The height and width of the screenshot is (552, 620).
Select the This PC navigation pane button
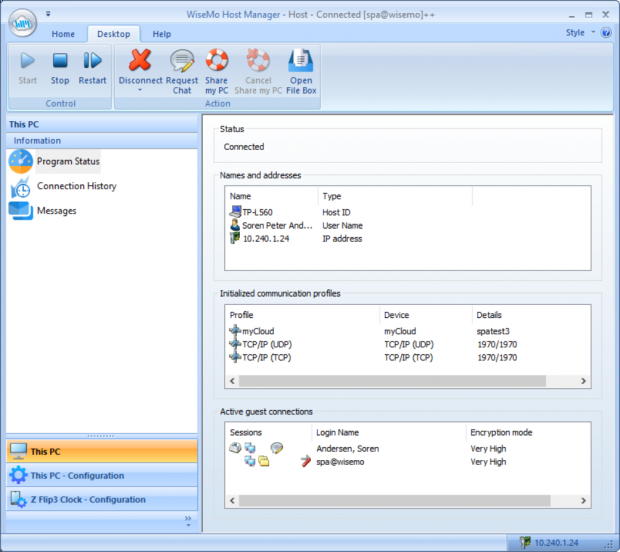click(x=102, y=451)
